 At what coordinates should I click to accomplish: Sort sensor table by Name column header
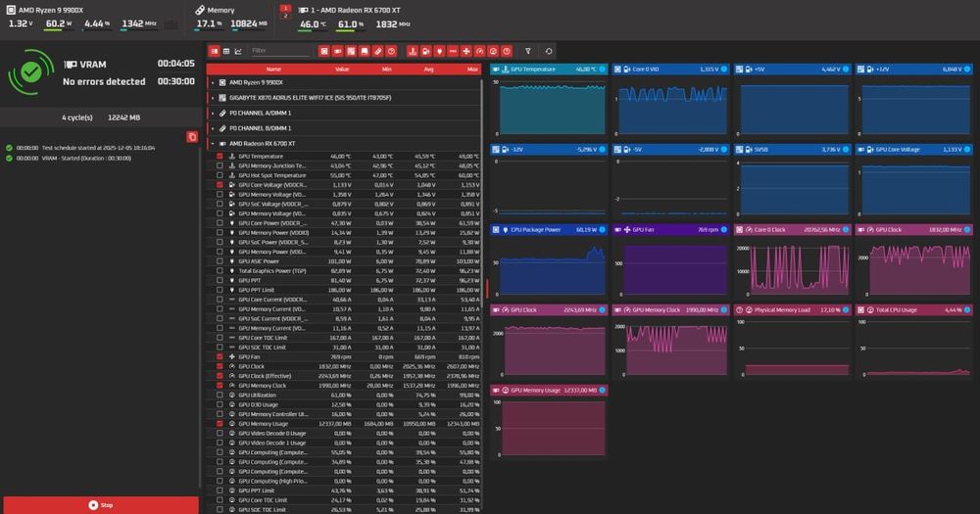tap(273, 70)
